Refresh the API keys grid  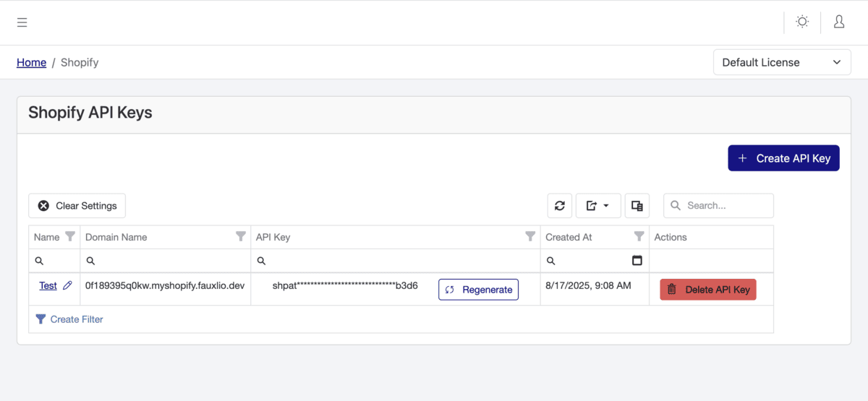[x=560, y=206]
